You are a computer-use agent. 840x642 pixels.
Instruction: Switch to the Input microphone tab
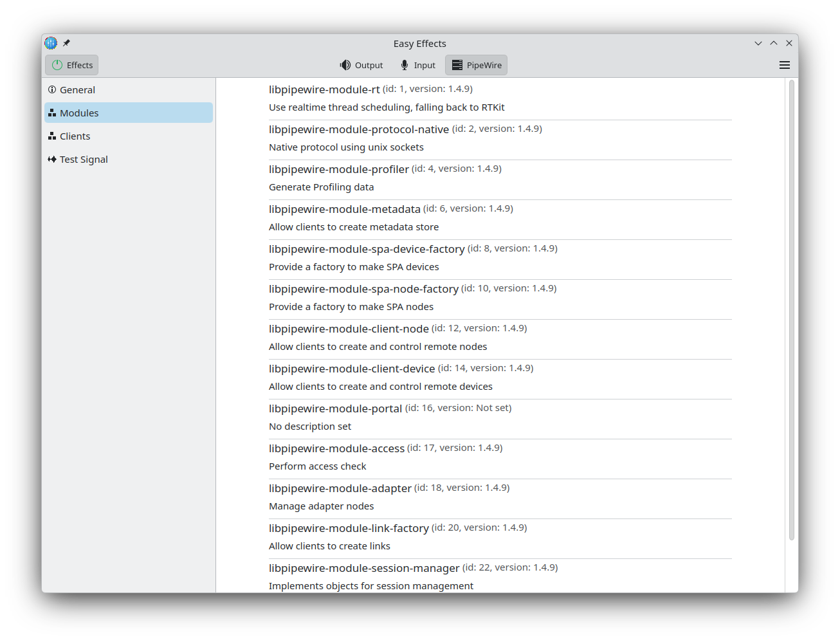pos(418,65)
